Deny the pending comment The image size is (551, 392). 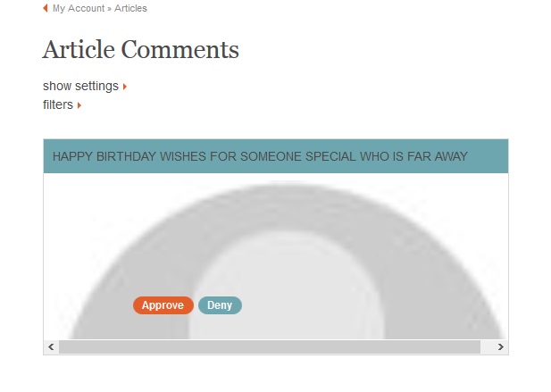[220, 305]
